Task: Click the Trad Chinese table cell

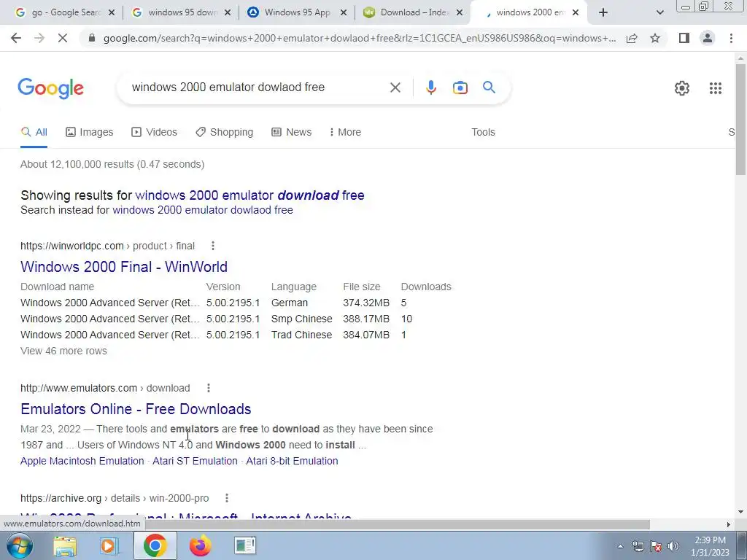Action: click(301, 335)
